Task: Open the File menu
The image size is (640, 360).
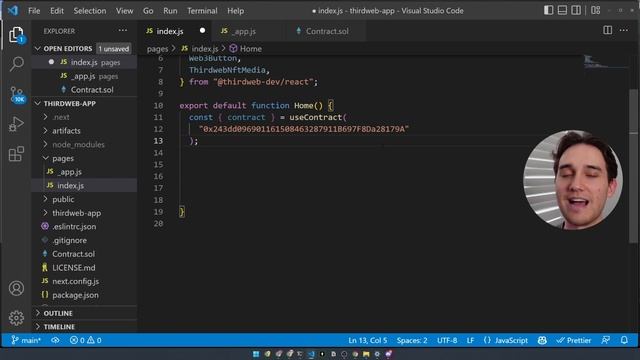Action: click(x=34, y=11)
